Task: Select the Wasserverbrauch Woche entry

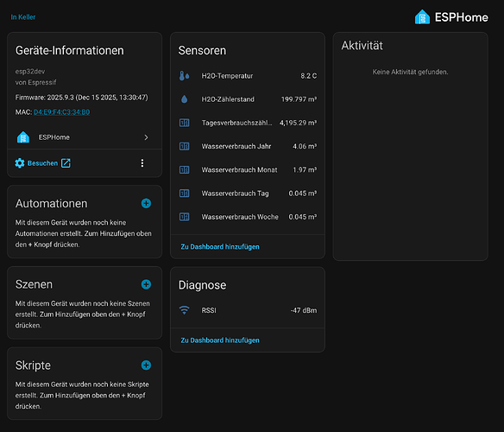Action: [x=248, y=217]
